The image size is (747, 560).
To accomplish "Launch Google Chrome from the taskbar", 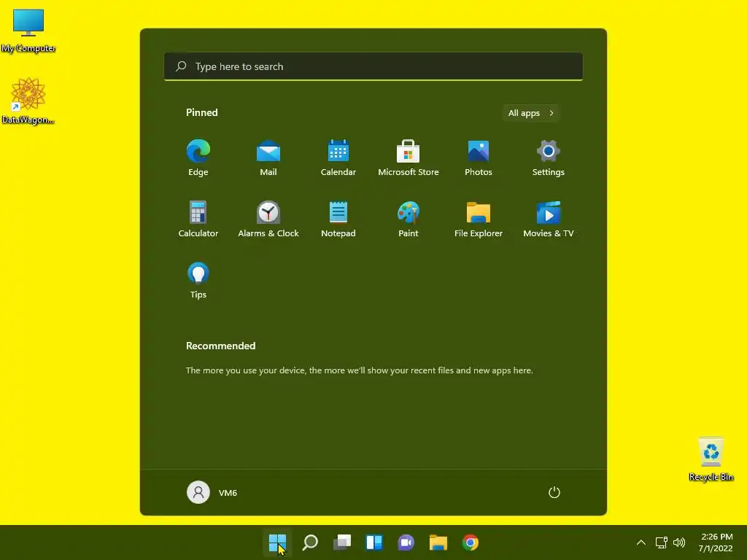I will click(x=471, y=542).
